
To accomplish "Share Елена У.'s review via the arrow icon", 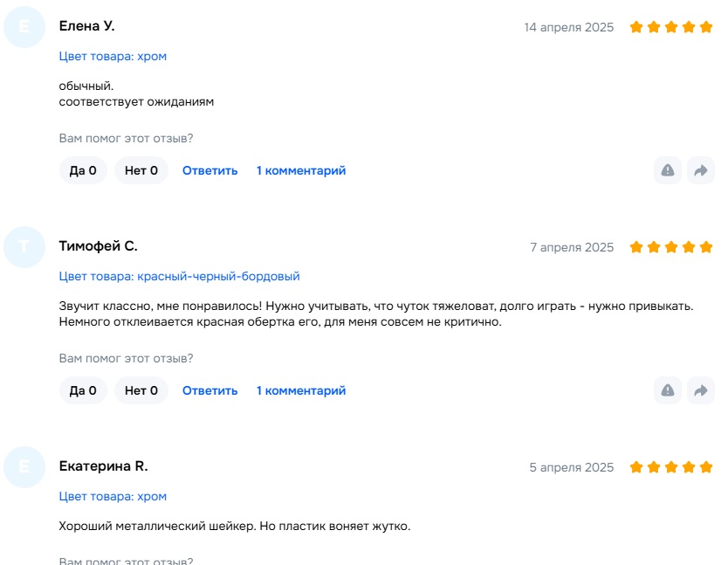I will click(x=700, y=170).
